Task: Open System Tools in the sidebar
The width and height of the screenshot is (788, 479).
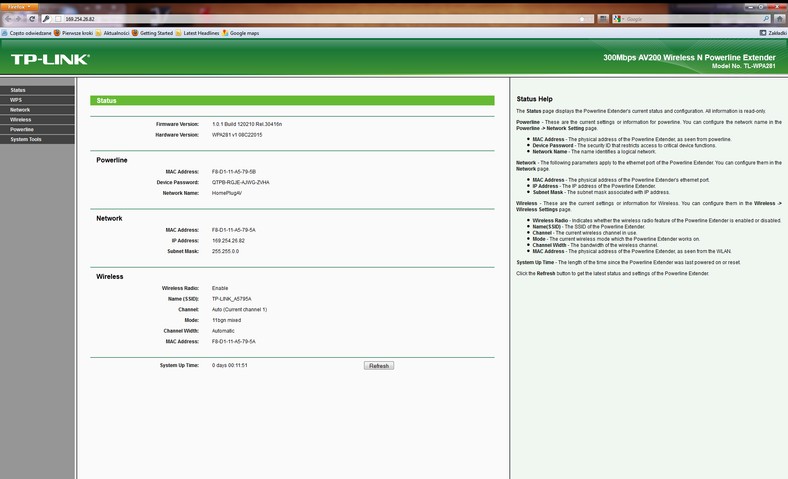Action: click(26, 140)
